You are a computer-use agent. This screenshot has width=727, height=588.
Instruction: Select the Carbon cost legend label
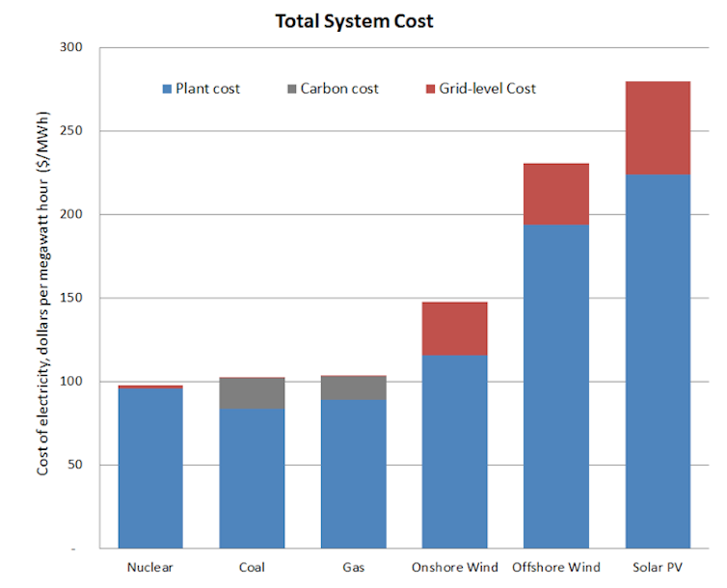click(339, 89)
